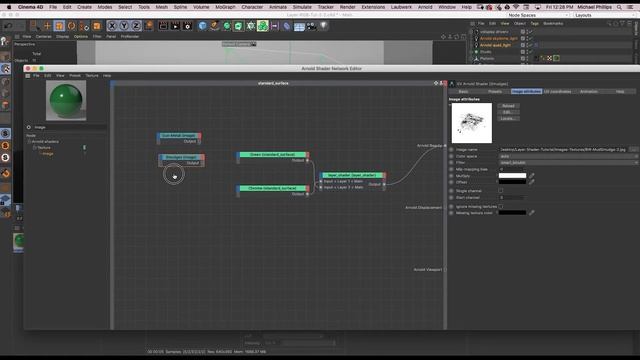Open Bookmarks menu in the Object Manager

[x=553, y=23]
